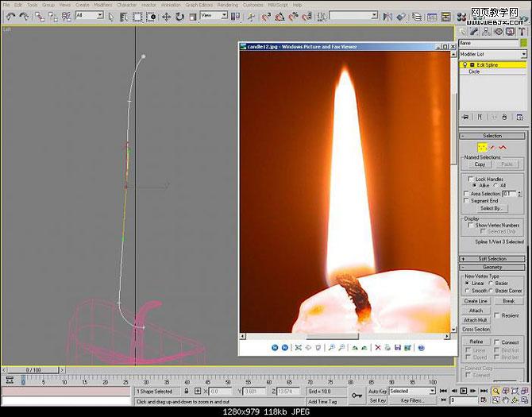
Task: Choose the rectangular selection region tool
Action: coord(137,17)
